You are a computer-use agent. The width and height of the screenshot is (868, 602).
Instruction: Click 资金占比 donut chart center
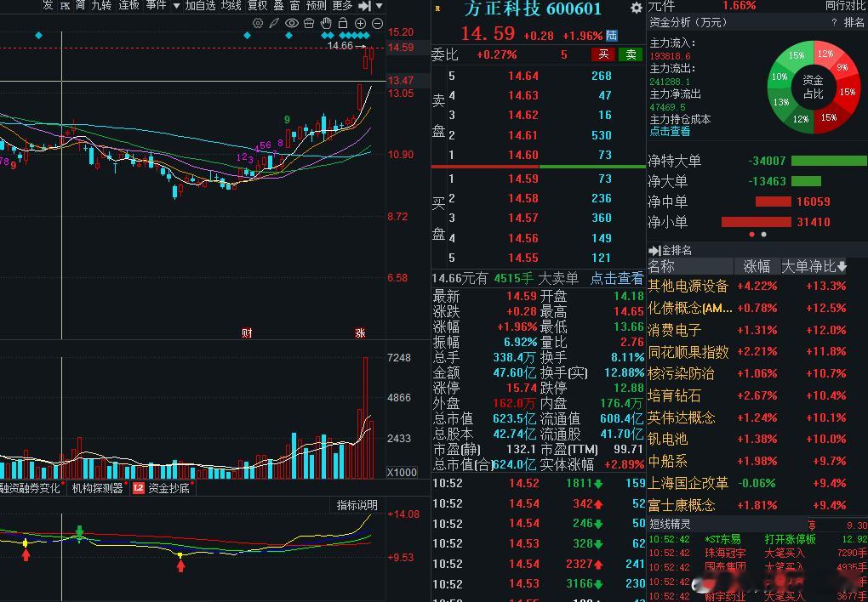point(814,88)
